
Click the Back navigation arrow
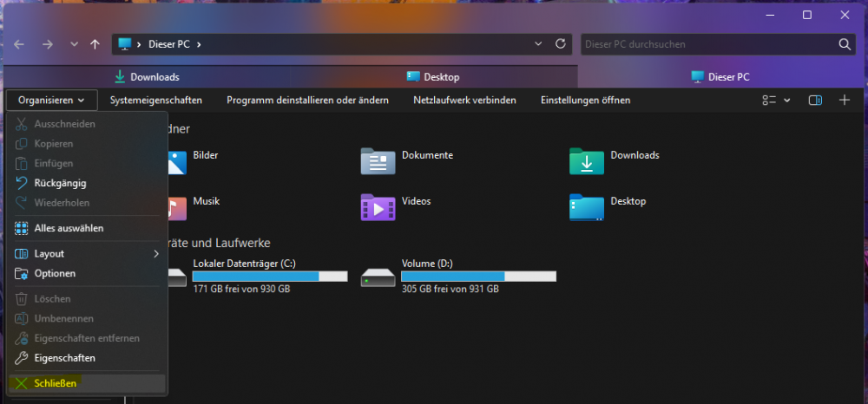[19, 44]
